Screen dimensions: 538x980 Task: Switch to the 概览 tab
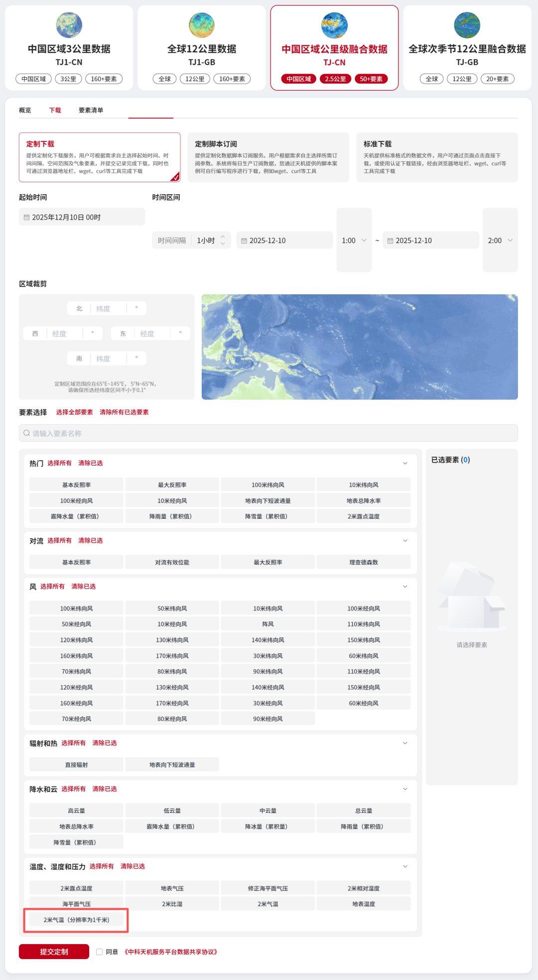click(x=25, y=110)
